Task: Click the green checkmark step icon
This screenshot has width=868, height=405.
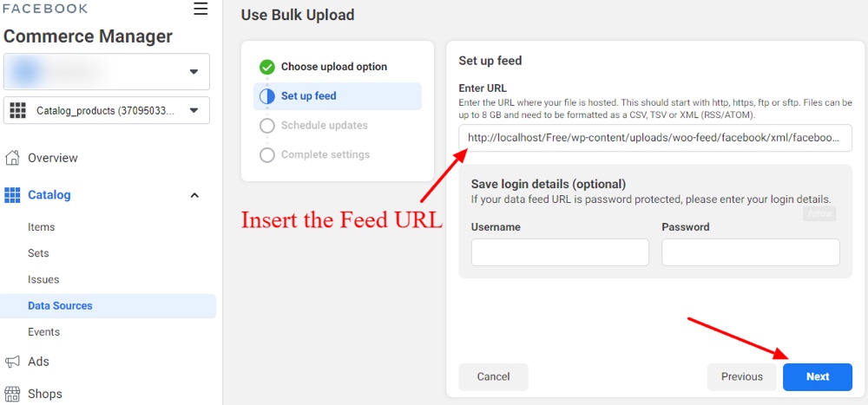Action: (x=267, y=67)
